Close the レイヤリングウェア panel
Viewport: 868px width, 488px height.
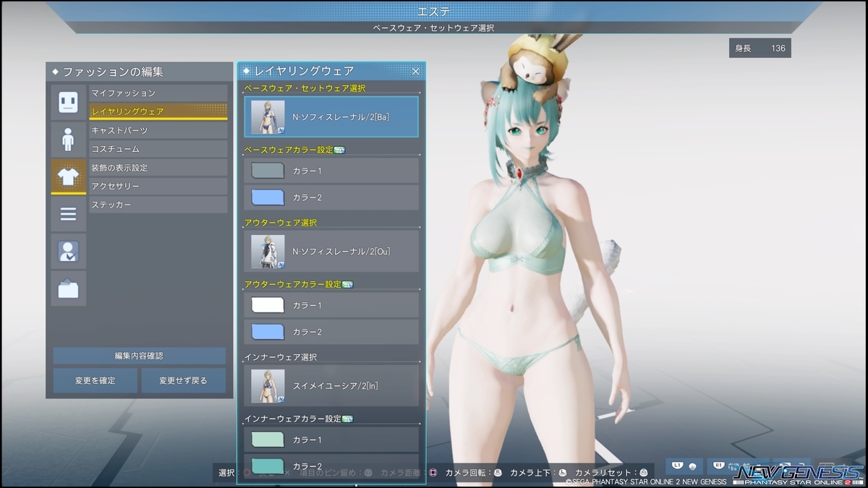point(416,71)
